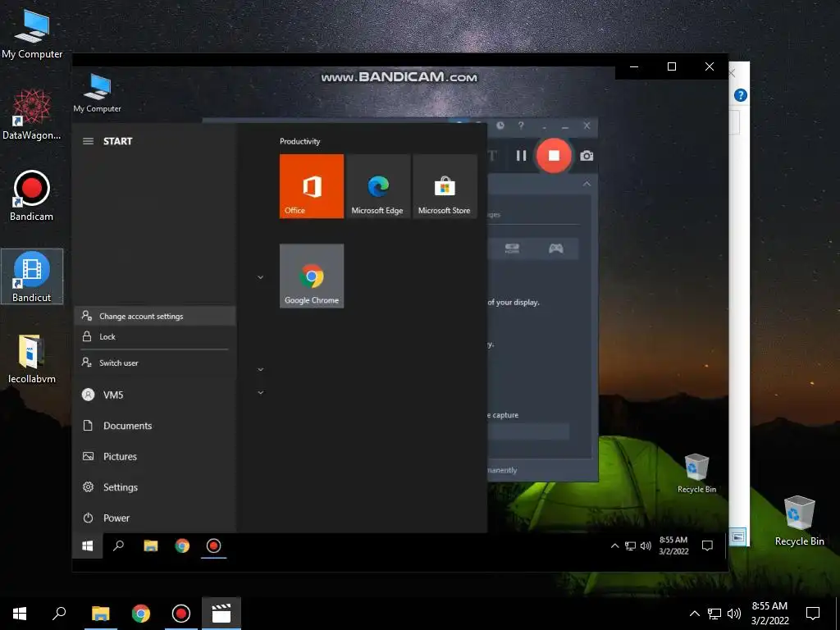Viewport: 840px width, 630px height.
Task: Click Chrome icon in the inner recorded taskbar
Action: pos(182,546)
